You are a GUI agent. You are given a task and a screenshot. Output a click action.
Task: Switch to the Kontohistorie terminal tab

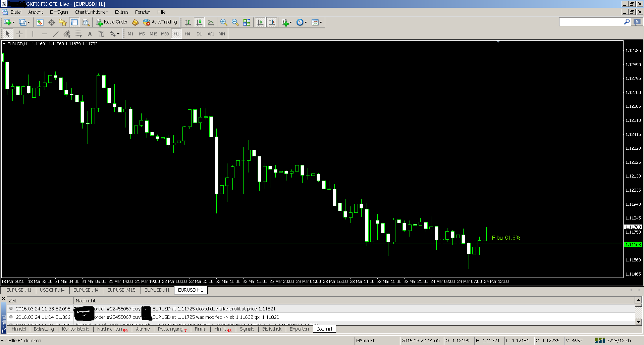pyautogui.click(x=75, y=329)
